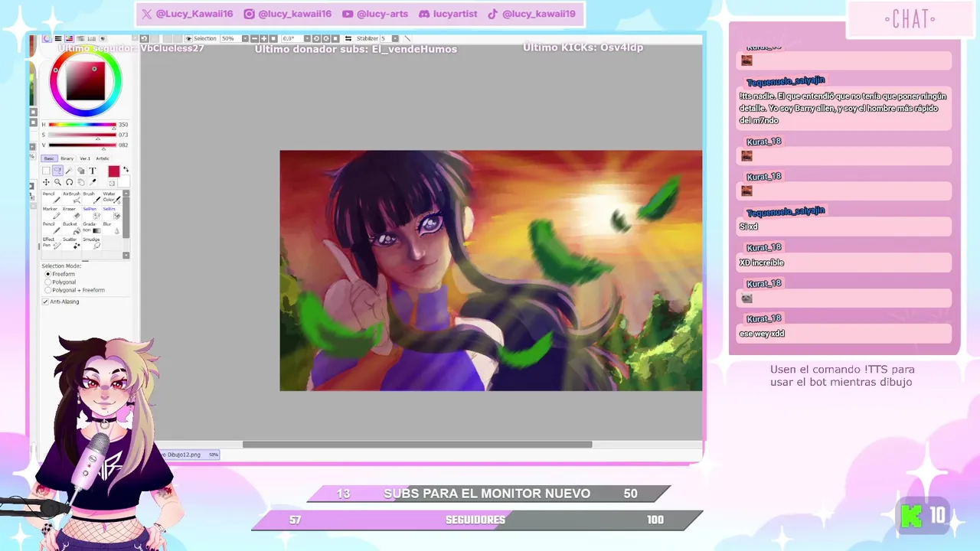This screenshot has width=980, height=551.
Task: Rotate canvas counterclockwise button
Action: [316, 38]
